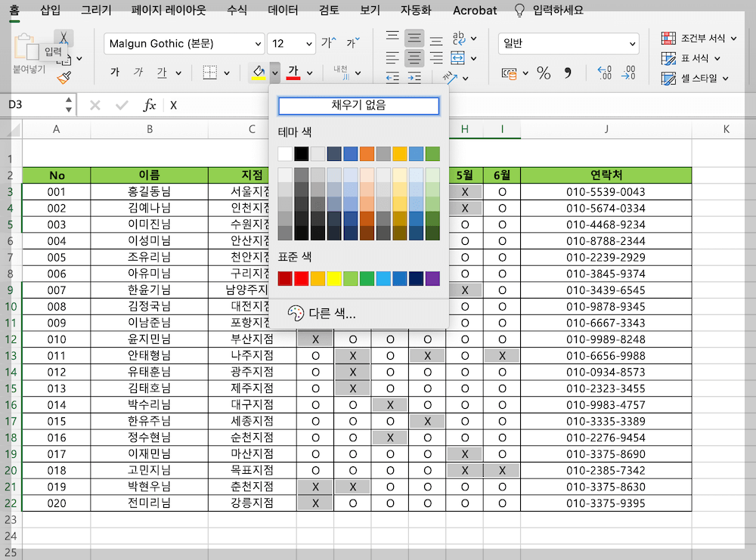756x560 pixels.
Task: Switch to the 데이터 tab
Action: pos(283,10)
